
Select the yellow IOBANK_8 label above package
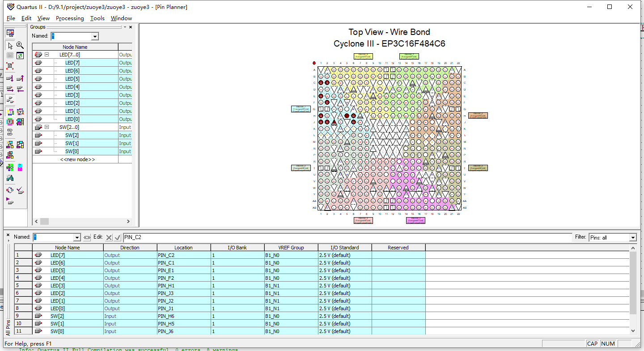tap(363, 56)
